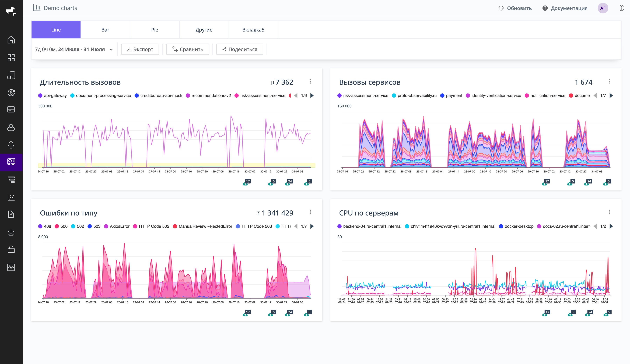Switch to the Bar tab
Viewport: 630px width, 364px height.
coord(105,30)
